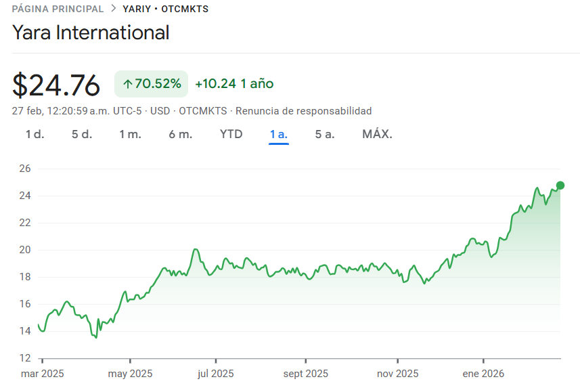Click the nov 2025 axis label

coord(398,374)
